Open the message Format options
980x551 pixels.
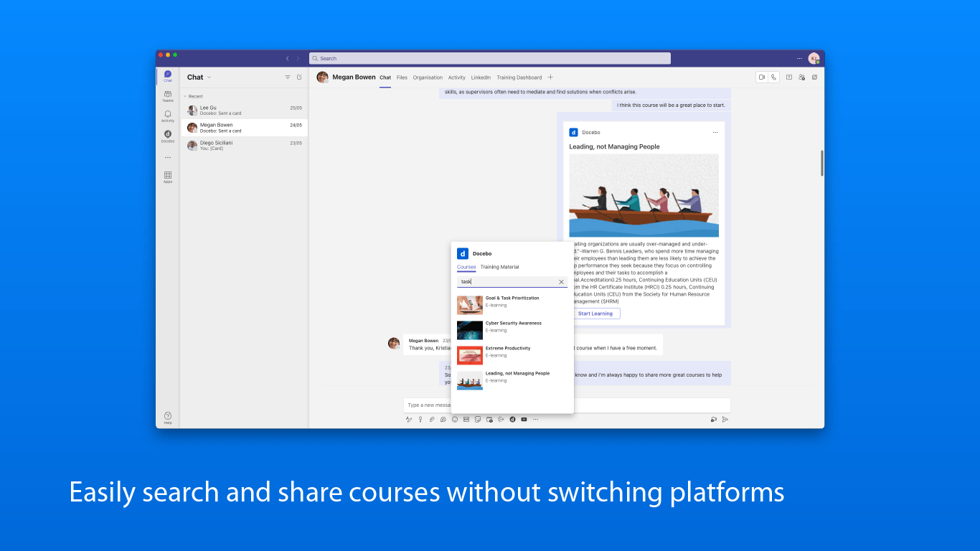click(x=409, y=419)
